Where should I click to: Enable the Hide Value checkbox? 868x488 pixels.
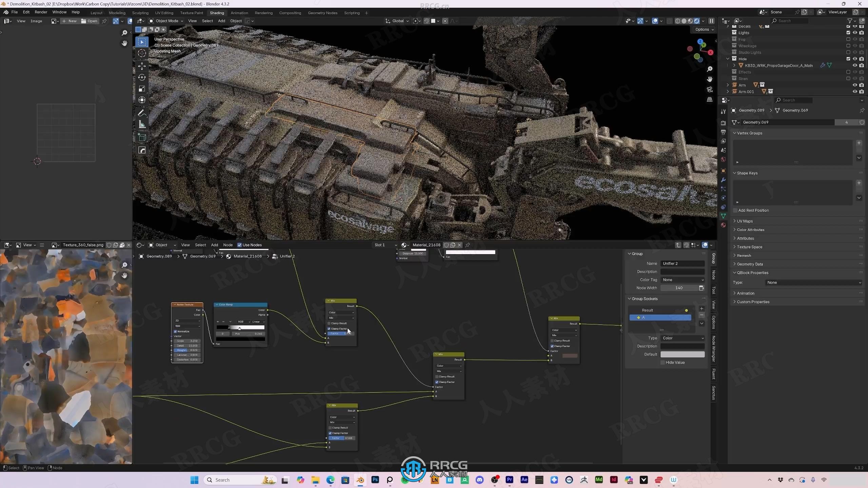coord(663,363)
